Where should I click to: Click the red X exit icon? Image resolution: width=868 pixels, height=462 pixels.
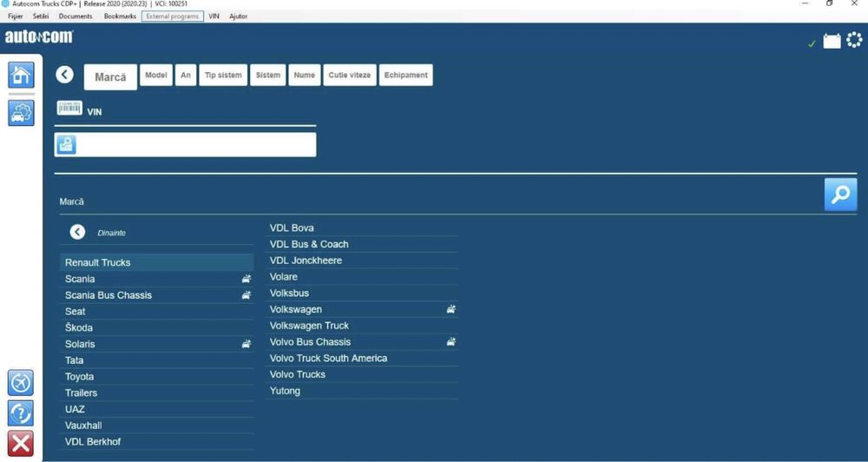[21, 444]
